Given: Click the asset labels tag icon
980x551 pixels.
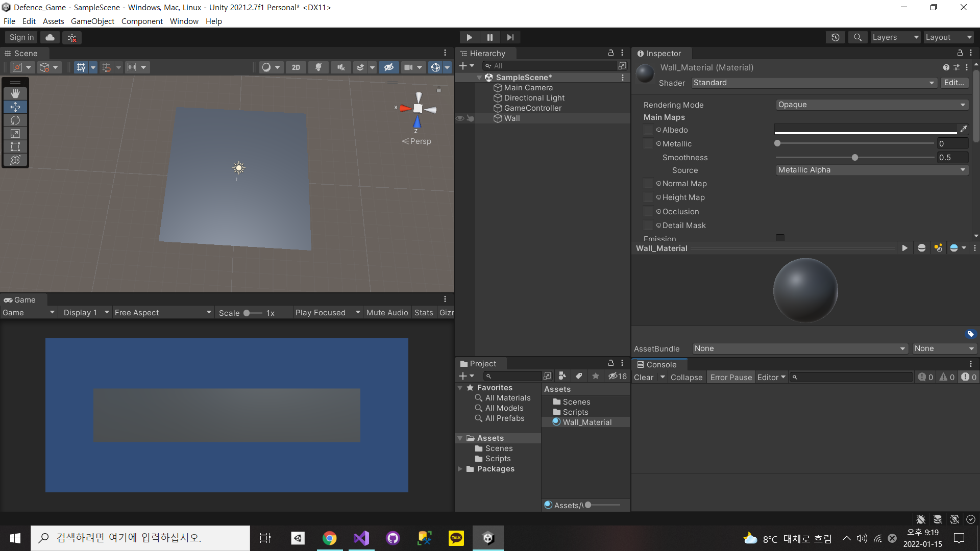Looking at the screenshot, I should coord(970,334).
